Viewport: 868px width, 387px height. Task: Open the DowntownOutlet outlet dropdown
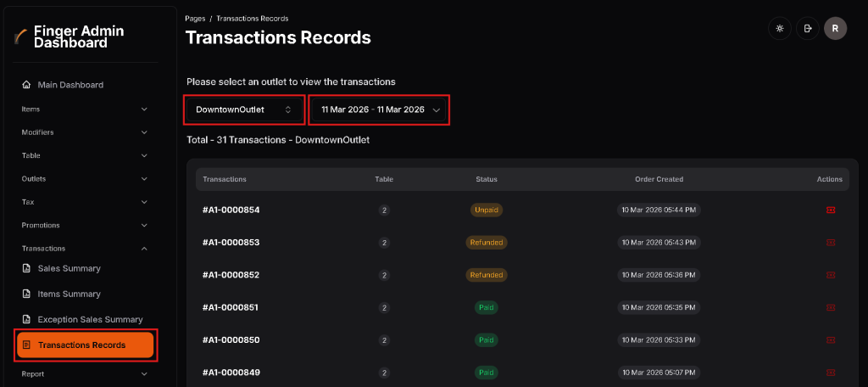click(x=244, y=109)
